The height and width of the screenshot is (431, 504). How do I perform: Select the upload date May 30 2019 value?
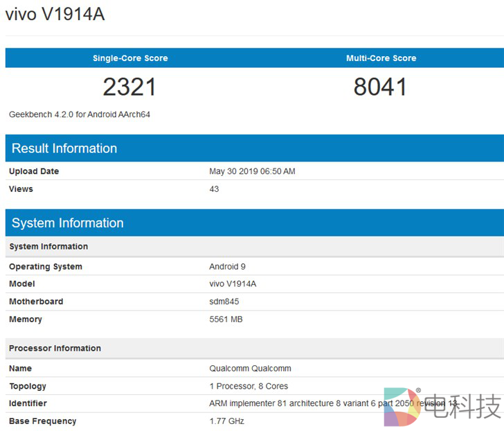(252, 171)
